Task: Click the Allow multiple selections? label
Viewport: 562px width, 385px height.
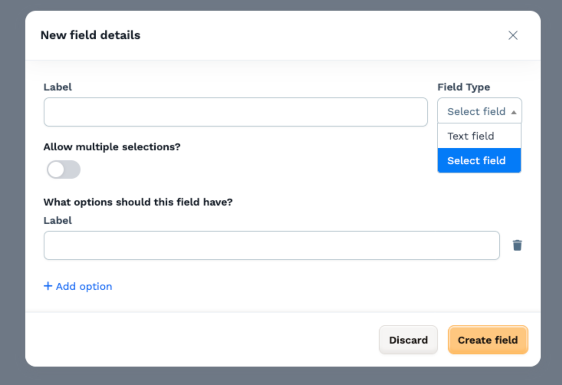Action: [x=112, y=147]
